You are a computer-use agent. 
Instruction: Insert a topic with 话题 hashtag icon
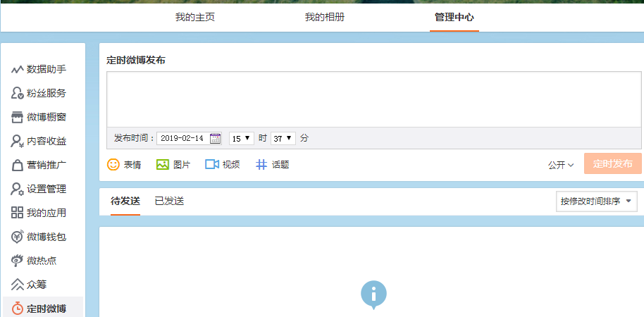(x=261, y=164)
